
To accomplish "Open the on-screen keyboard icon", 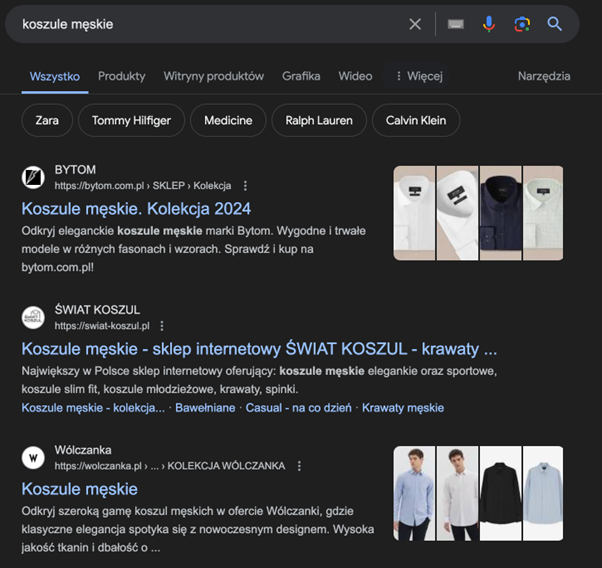I will tap(455, 24).
